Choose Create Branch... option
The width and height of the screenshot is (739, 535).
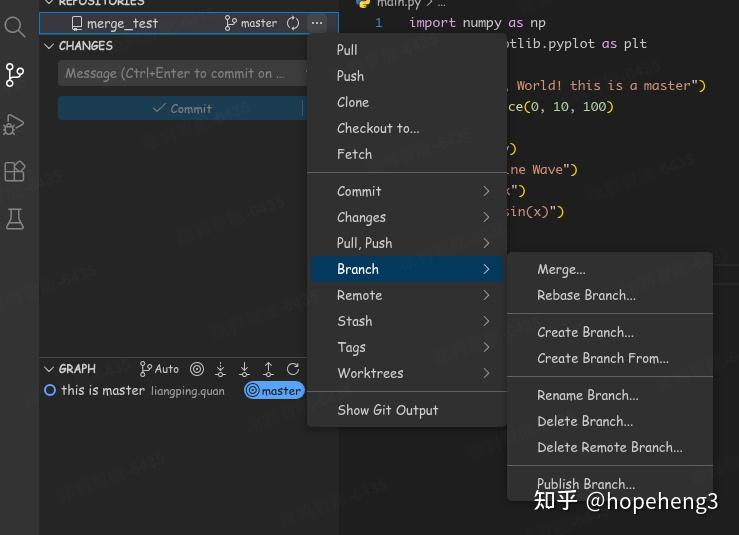(x=610, y=332)
